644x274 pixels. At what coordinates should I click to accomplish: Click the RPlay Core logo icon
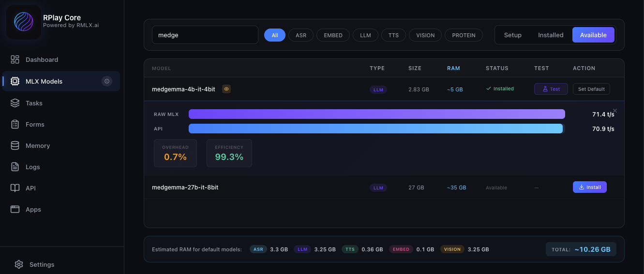click(23, 22)
